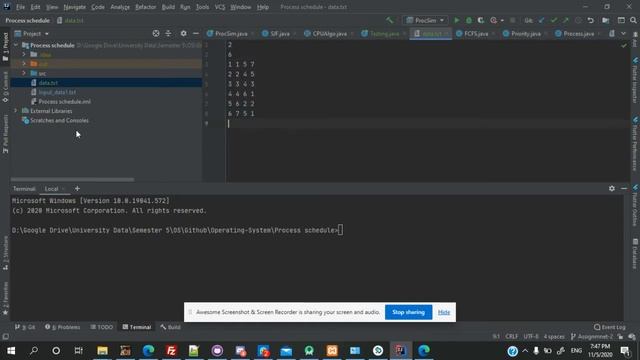Click the Collapse All icon in Project panel
640x360 pixels.
pyautogui.click(x=168, y=33)
